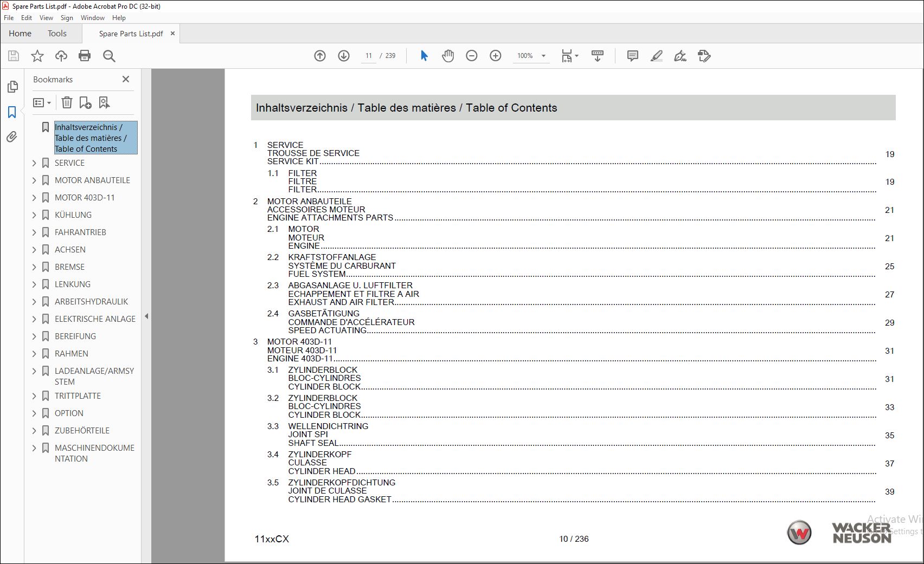Open SPEED ACTUATING contents entry
Screen dimensions: 924x564
[x=328, y=330]
